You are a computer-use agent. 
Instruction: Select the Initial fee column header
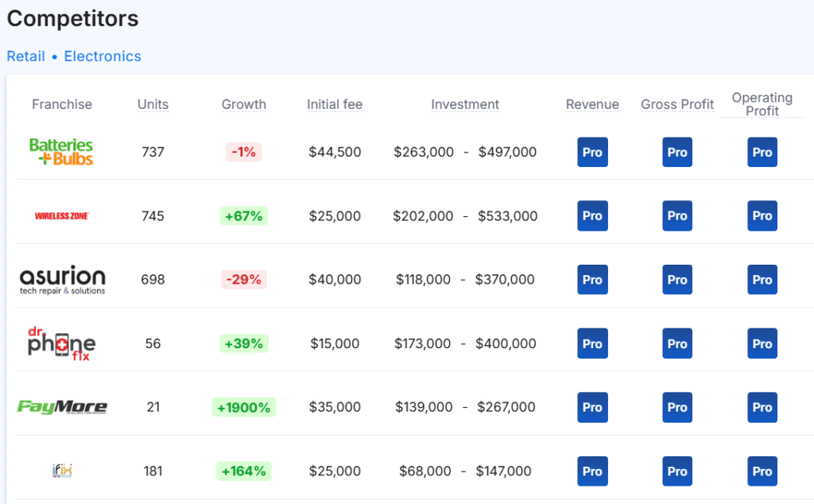click(x=335, y=104)
